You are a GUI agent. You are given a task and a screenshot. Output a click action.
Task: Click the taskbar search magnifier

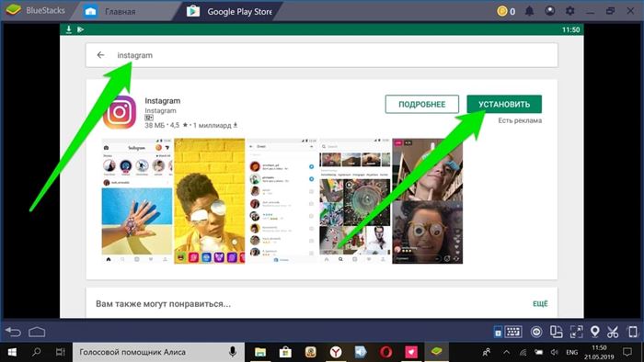click(x=37, y=352)
